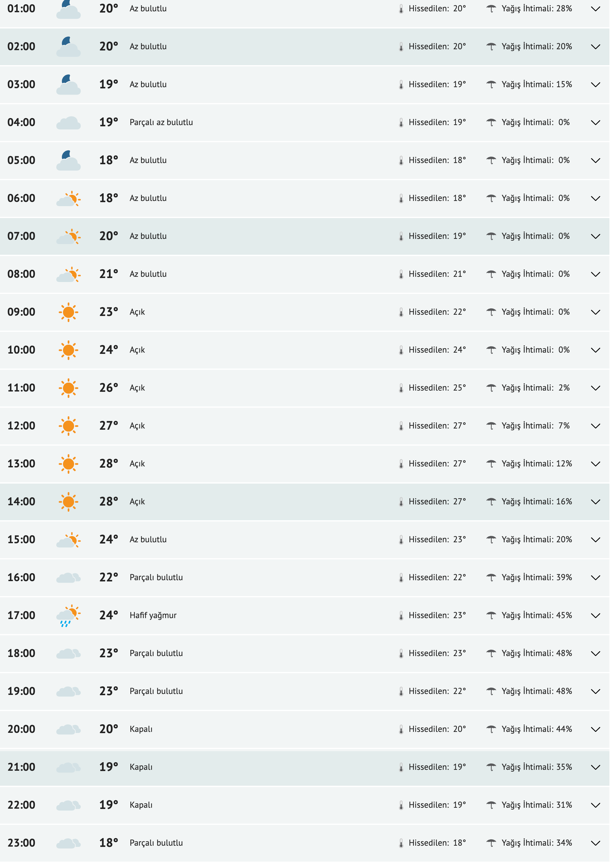The height and width of the screenshot is (868, 610).
Task: Click the sun-cloud icon at 06:00
Action: (69, 198)
